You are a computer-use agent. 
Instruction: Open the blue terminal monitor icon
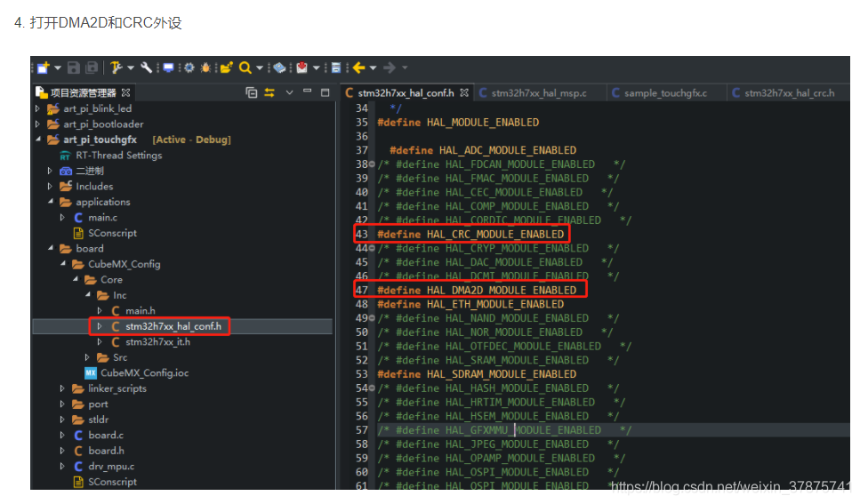168,68
